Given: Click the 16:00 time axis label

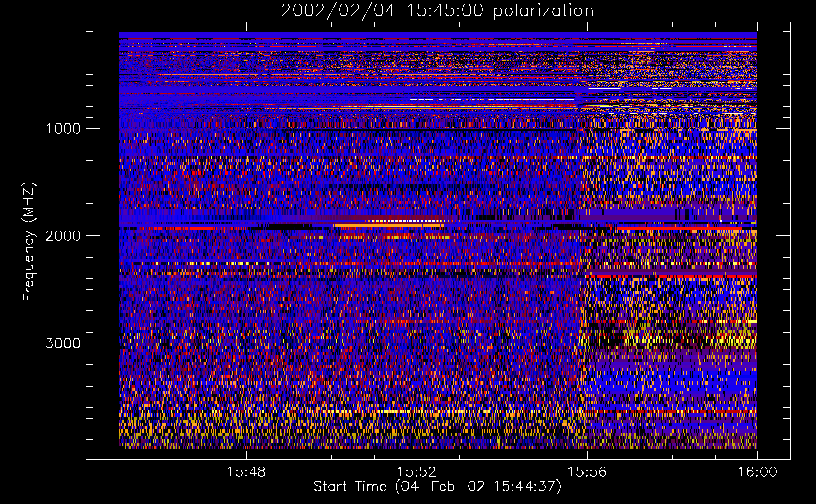Looking at the screenshot, I should coord(757,472).
